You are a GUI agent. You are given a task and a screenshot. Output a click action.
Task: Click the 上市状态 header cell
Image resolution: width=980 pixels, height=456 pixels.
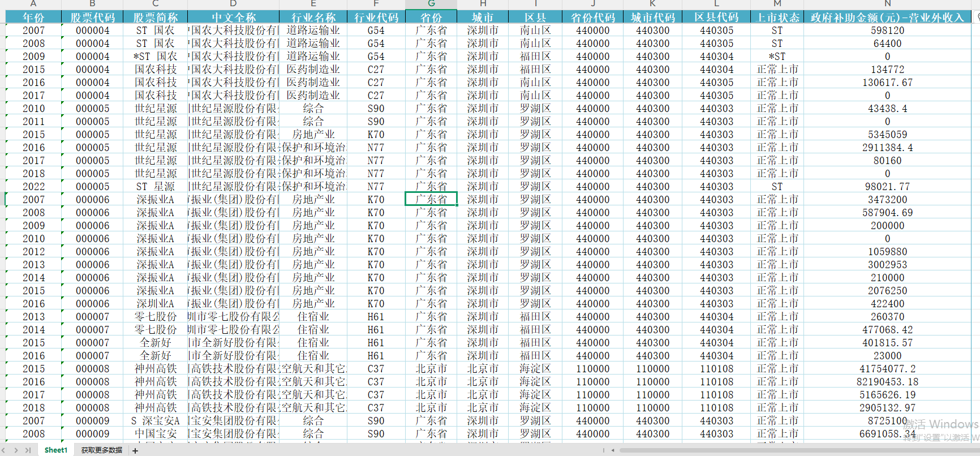click(x=777, y=18)
